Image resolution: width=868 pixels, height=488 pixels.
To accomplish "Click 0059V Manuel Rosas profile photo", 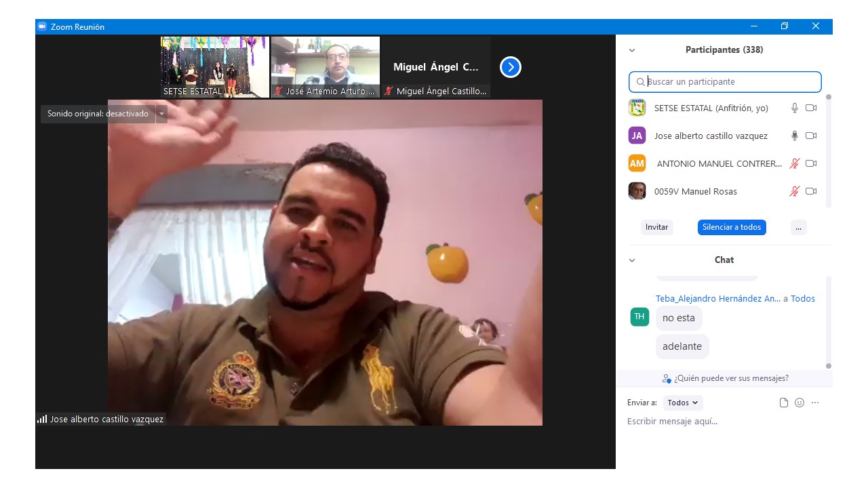I will click(x=637, y=191).
